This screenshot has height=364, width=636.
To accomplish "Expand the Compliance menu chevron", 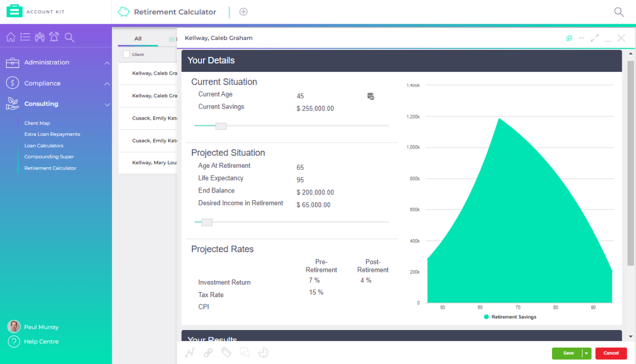I will 107,84.
